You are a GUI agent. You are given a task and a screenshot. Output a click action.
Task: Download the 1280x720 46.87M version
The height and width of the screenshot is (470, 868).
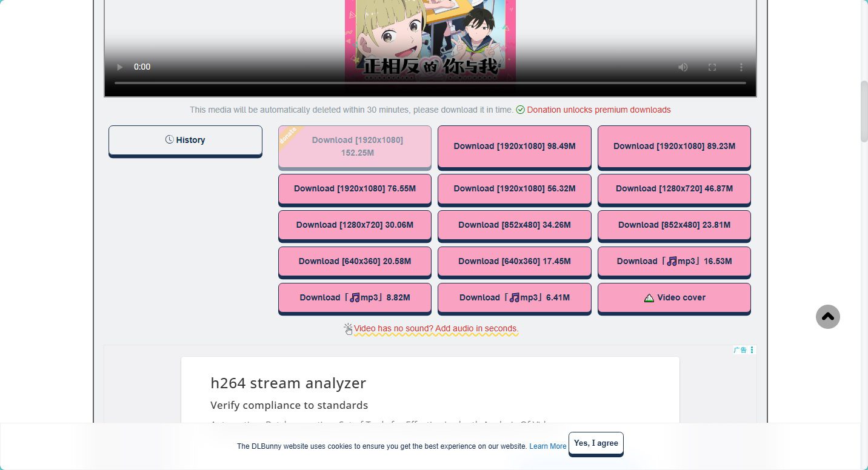coord(674,188)
